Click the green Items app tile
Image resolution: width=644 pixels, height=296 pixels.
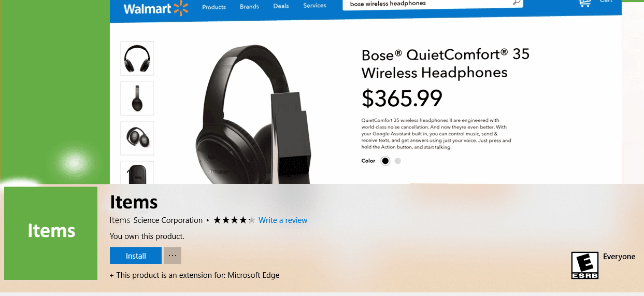pos(51,233)
